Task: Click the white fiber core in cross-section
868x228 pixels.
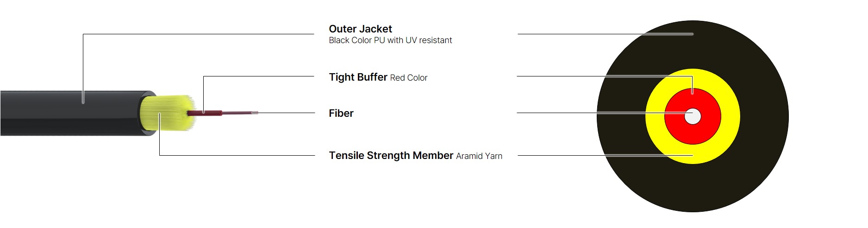Action: [693, 116]
